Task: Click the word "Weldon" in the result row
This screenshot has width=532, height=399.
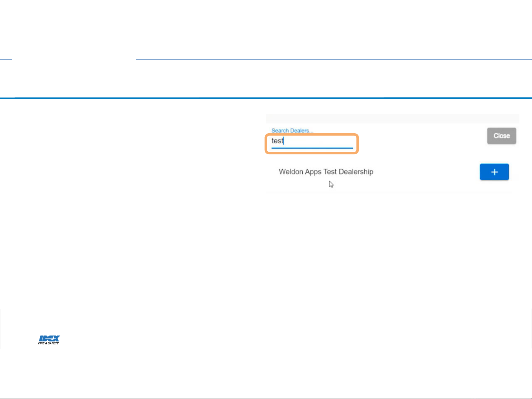Action: [x=291, y=172]
